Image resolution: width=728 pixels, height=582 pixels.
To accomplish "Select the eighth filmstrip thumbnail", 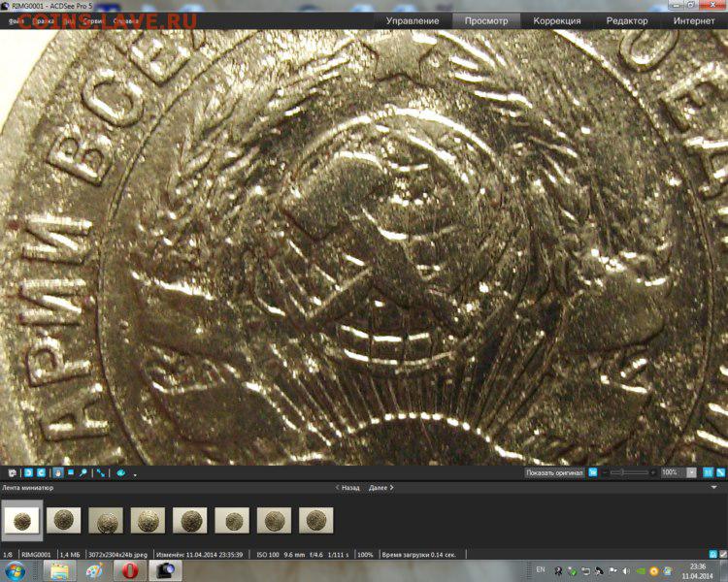I will [x=316, y=520].
